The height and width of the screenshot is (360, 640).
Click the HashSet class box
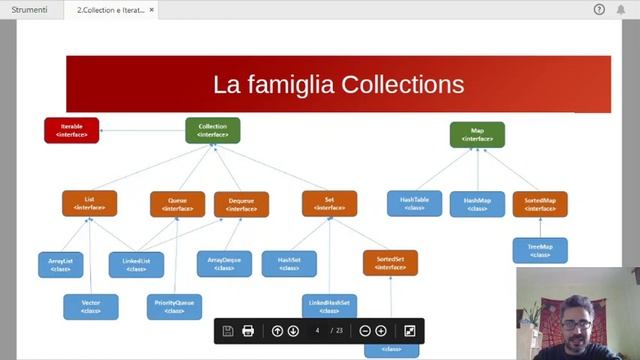(x=289, y=264)
